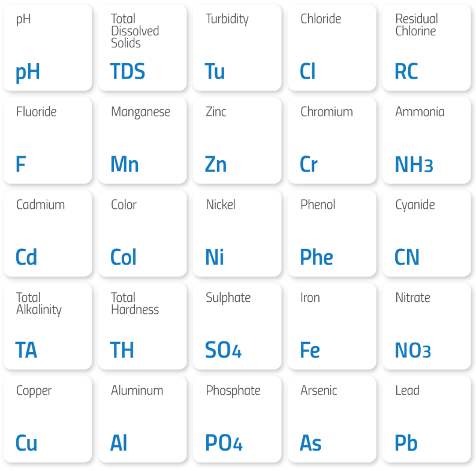This screenshot has width=476, height=471.
Task: Open the Manganese Mn tile
Action: tap(143, 140)
